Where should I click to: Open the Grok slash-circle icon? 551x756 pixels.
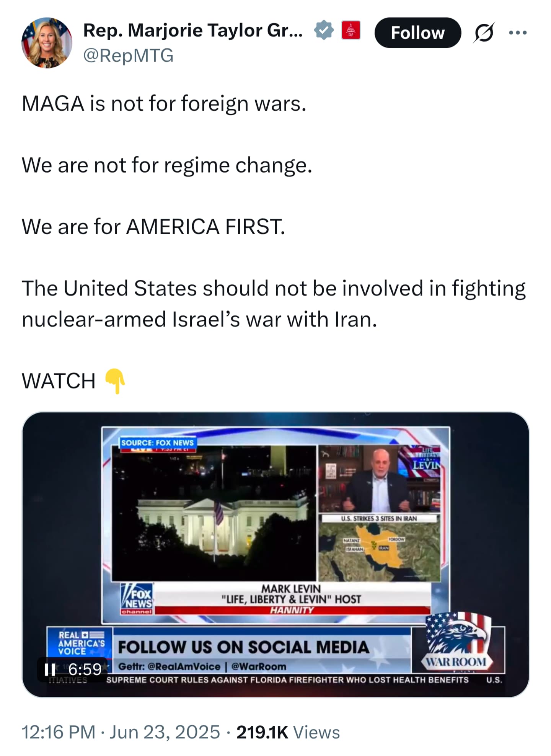[x=484, y=33]
